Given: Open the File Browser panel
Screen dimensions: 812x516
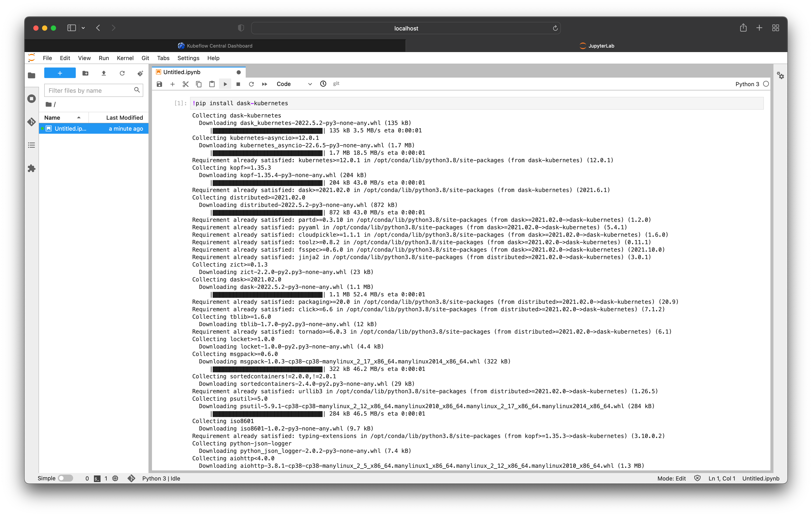Looking at the screenshot, I should (x=31, y=76).
